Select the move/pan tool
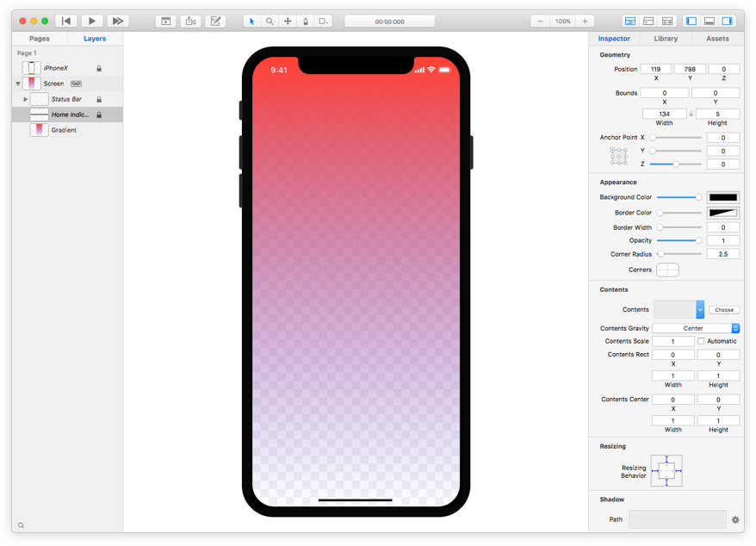Viewport: 756px width, 546px height. point(288,22)
